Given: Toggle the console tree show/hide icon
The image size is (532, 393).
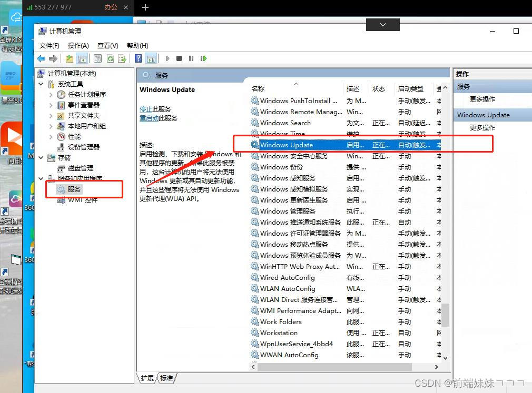Looking at the screenshot, I should (x=82, y=58).
